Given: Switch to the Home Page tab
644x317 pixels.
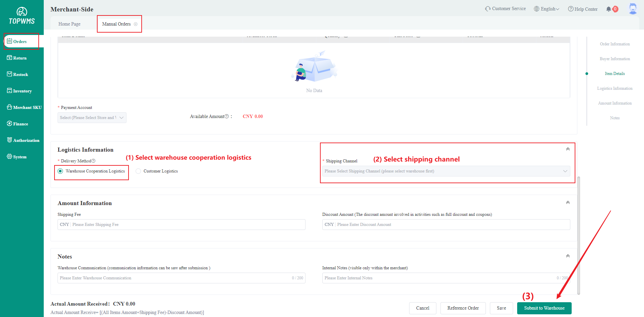Looking at the screenshot, I should click(x=69, y=24).
